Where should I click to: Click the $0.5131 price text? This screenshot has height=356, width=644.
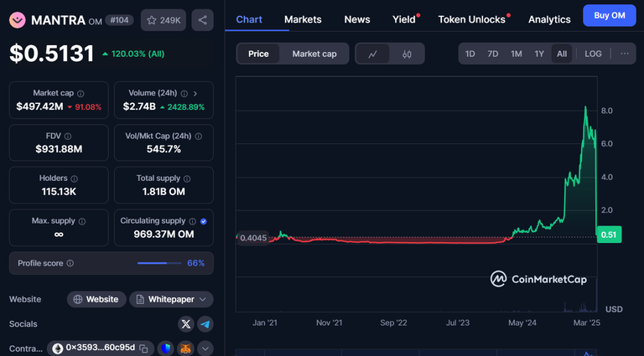click(x=52, y=54)
